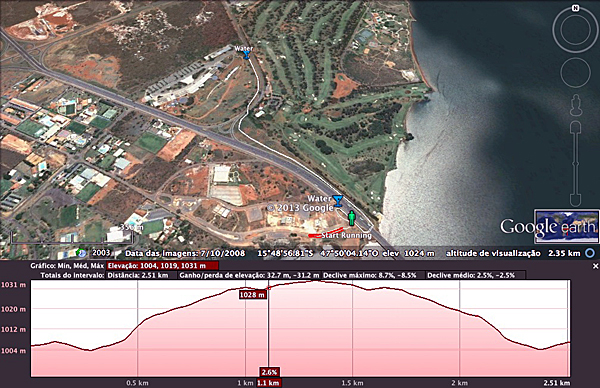This screenshot has height=388, width=600.
Task: Click the Ganho/perda de elevação readout
Action: (x=249, y=275)
